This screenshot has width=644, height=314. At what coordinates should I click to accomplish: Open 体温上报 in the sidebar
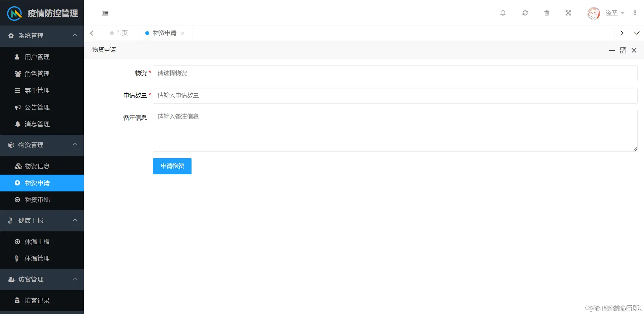[x=42, y=241]
